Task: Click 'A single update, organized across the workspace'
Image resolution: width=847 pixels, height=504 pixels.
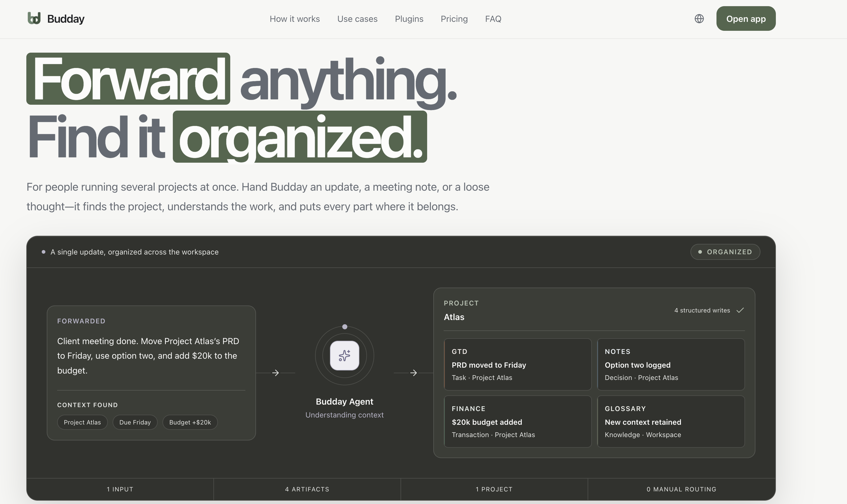Action: pyautogui.click(x=134, y=252)
